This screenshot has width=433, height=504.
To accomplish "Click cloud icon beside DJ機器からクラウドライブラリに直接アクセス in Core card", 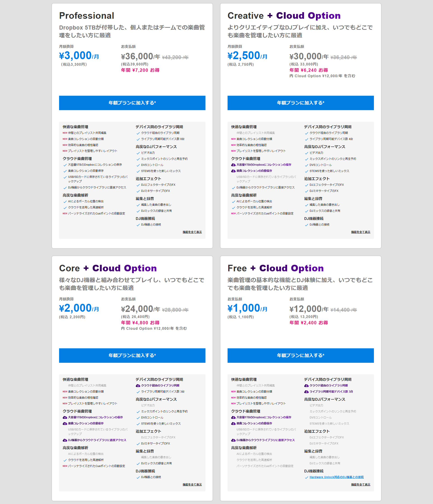I will pyautogui.click(x=65, y=440).
